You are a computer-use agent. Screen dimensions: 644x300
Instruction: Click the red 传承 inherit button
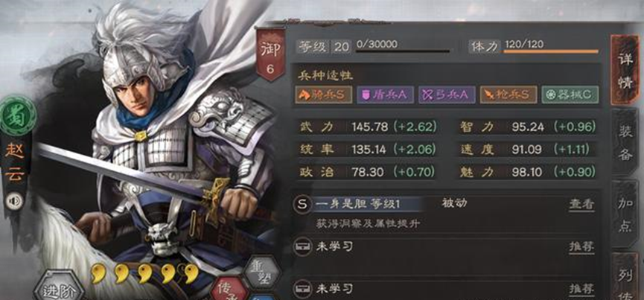[x=229, y=289]
